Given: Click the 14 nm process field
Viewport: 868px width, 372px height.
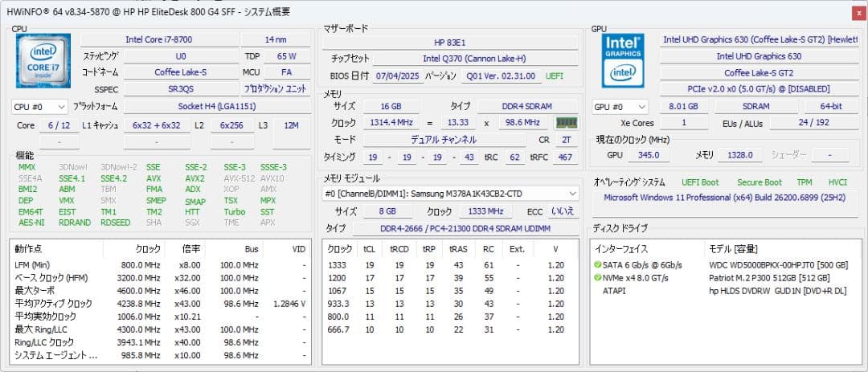Looking at the screenshot, I should coord(275,39).
